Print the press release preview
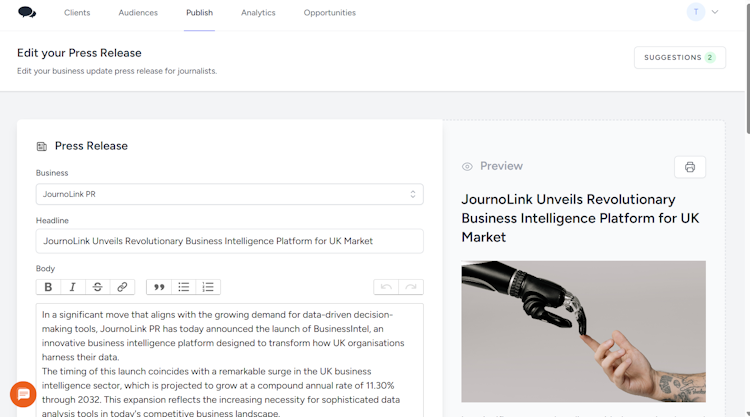The image size is (750, 417). [690, 167]
